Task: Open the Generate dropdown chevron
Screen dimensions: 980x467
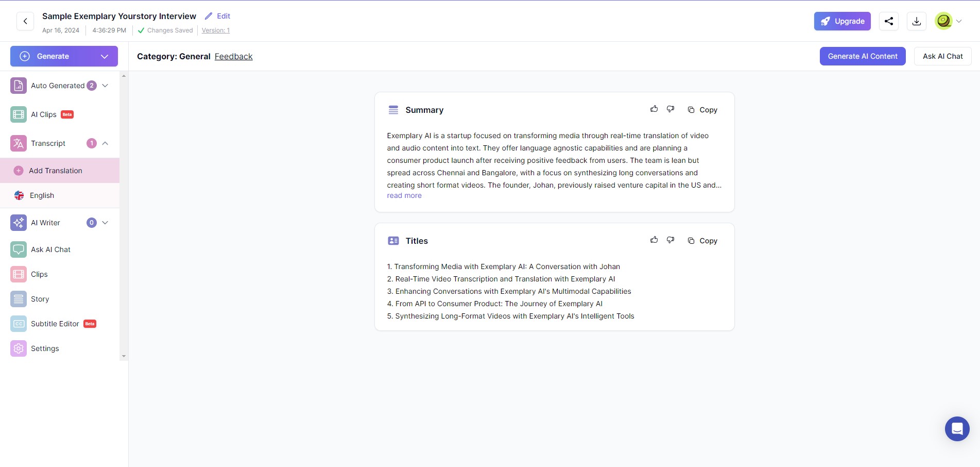Action: pos(105,56)
